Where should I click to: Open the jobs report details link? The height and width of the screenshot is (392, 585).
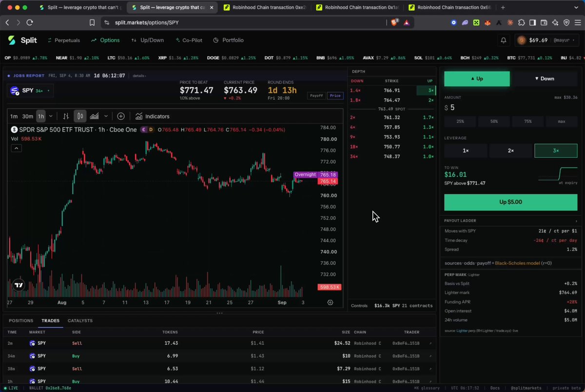click(x=139, y=76)
